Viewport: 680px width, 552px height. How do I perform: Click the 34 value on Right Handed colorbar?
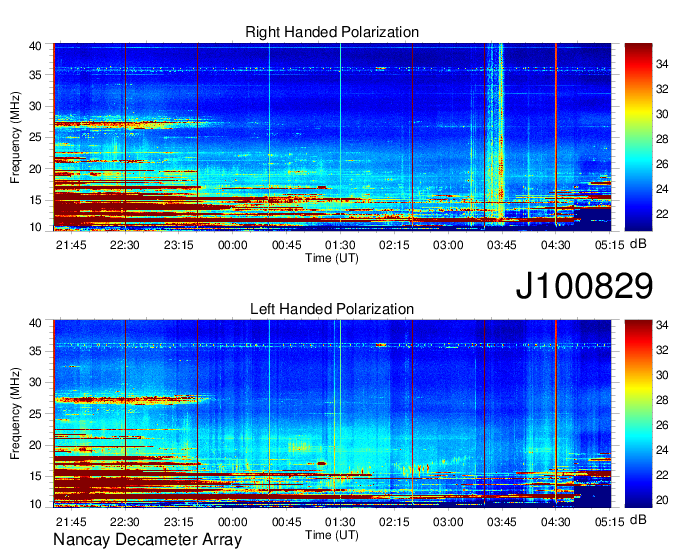click(x=662, y=65)
